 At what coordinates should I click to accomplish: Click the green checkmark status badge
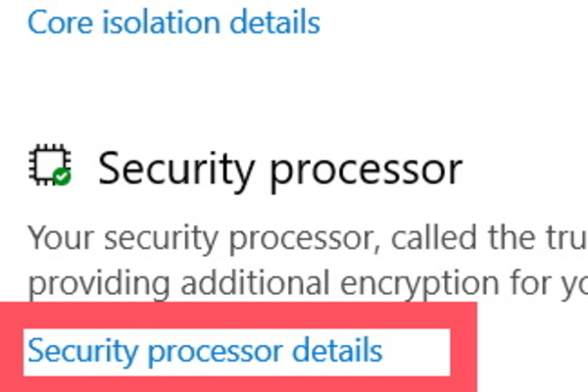coord(63,178)
